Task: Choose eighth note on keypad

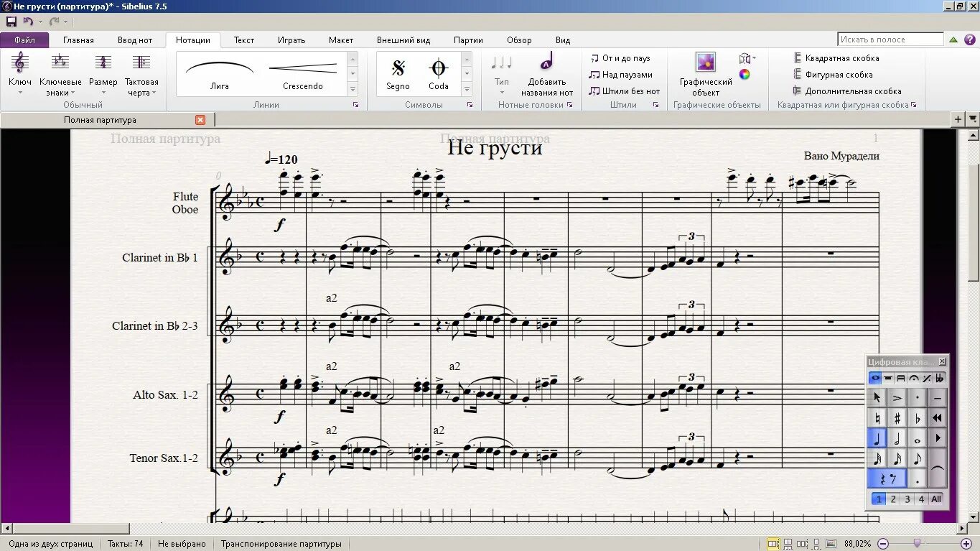Action: click(918, 458)
